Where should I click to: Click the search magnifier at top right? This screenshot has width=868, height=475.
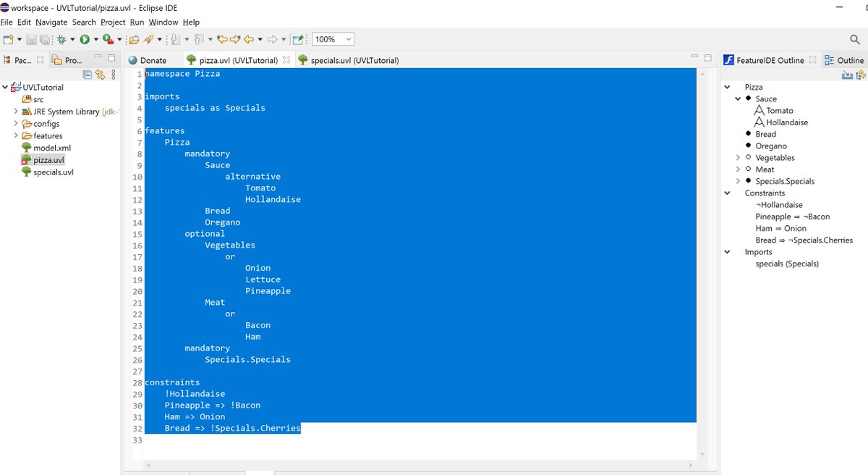pos(854,38)
